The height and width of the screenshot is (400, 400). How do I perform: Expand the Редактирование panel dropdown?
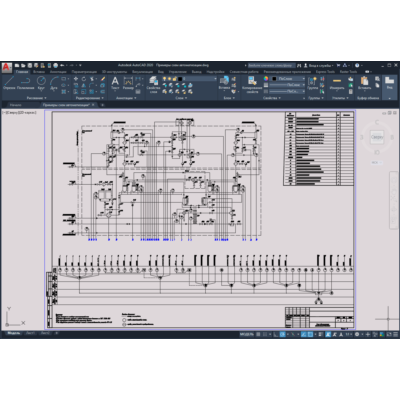click(x=89, y=98)
